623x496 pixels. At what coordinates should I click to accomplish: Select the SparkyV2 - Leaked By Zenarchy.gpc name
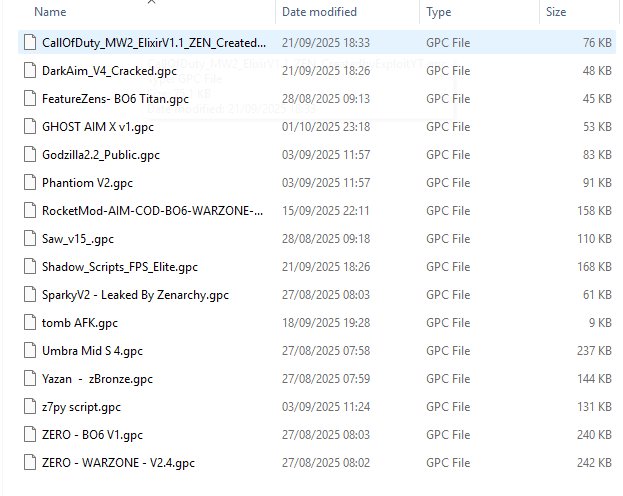[x=135, y=295]
